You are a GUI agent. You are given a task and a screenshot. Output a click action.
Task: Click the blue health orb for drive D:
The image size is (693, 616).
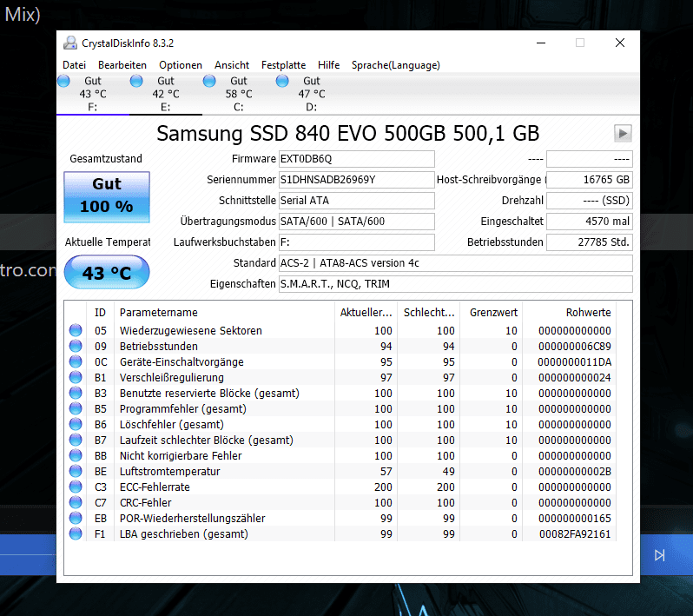(282, 81)
